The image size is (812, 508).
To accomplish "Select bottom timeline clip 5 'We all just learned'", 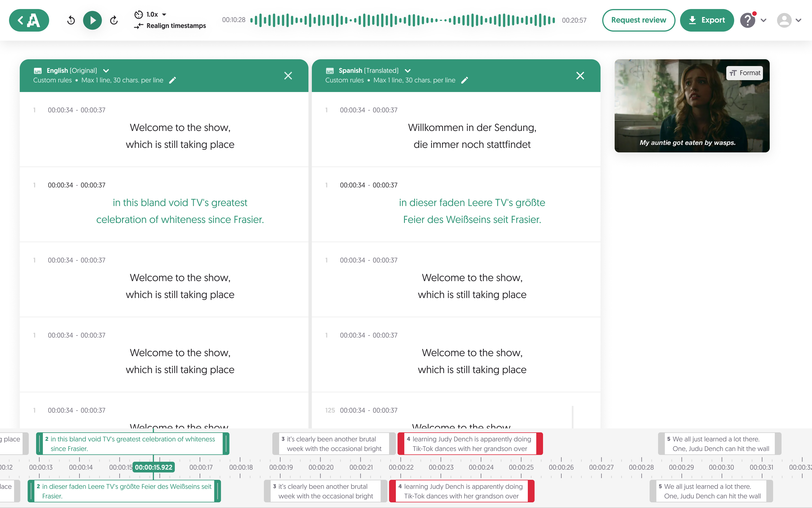I will [711, 491].
